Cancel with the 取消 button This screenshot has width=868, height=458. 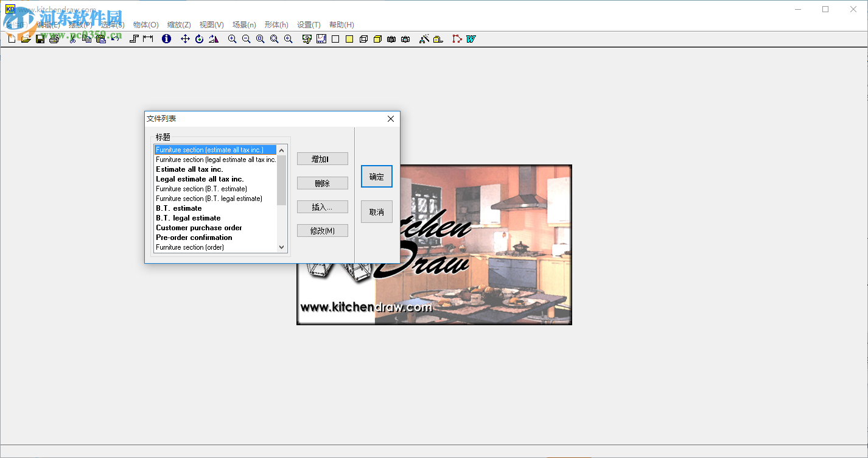[377, 212]
